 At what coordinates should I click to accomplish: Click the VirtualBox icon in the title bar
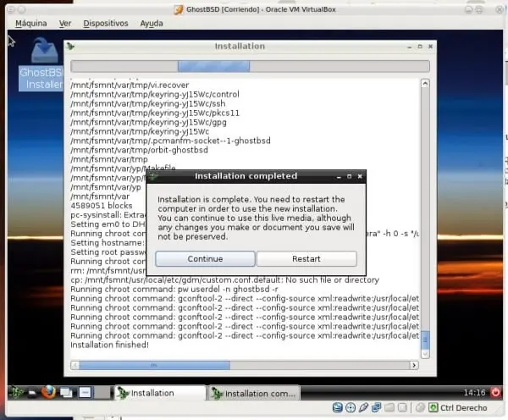[179, 9]
